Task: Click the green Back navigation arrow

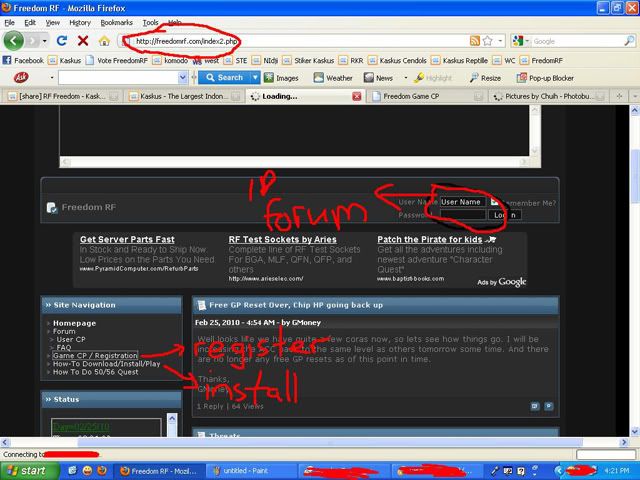Action: [13, 41]
